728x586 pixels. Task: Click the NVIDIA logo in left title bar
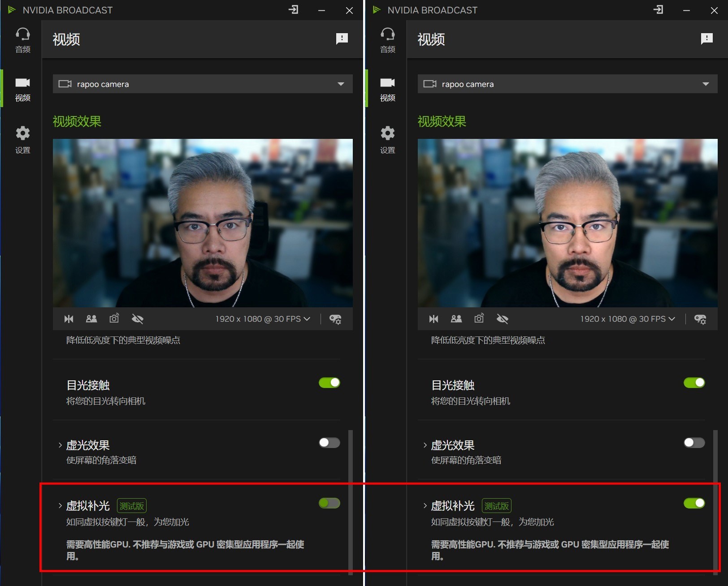tap(12, 10)
